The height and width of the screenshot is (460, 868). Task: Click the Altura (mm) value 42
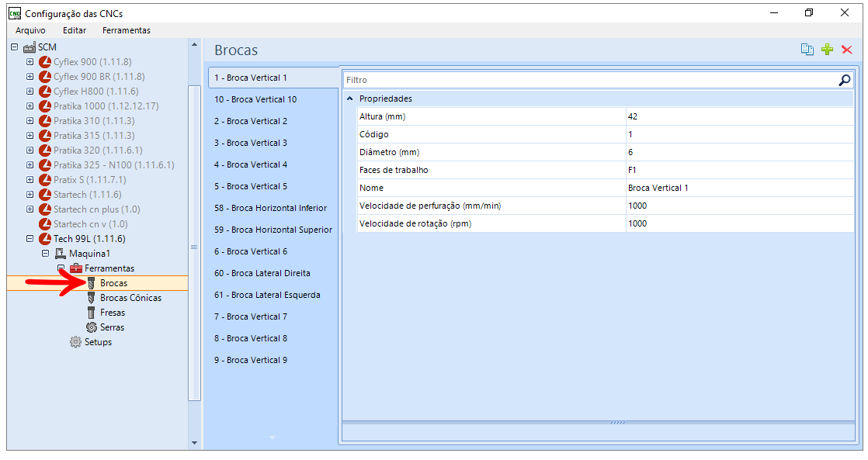pyautogui.click(x=740, y=116)
